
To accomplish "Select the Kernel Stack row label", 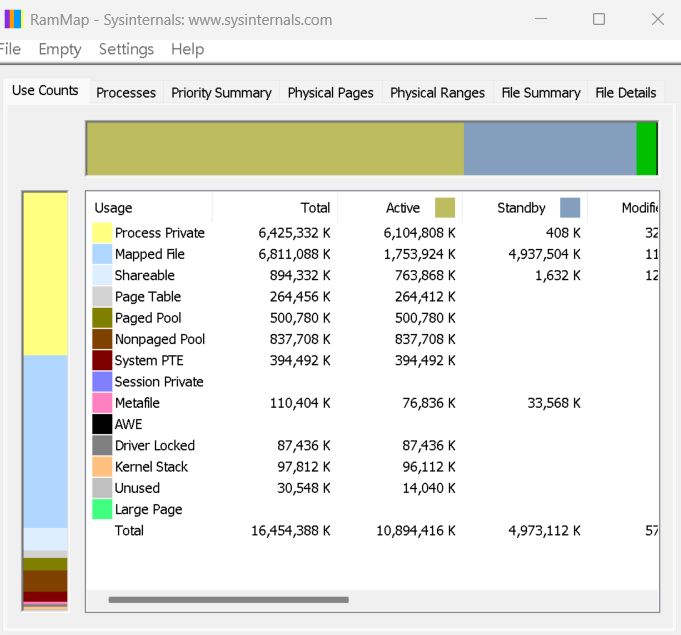I will click(151, 467).
